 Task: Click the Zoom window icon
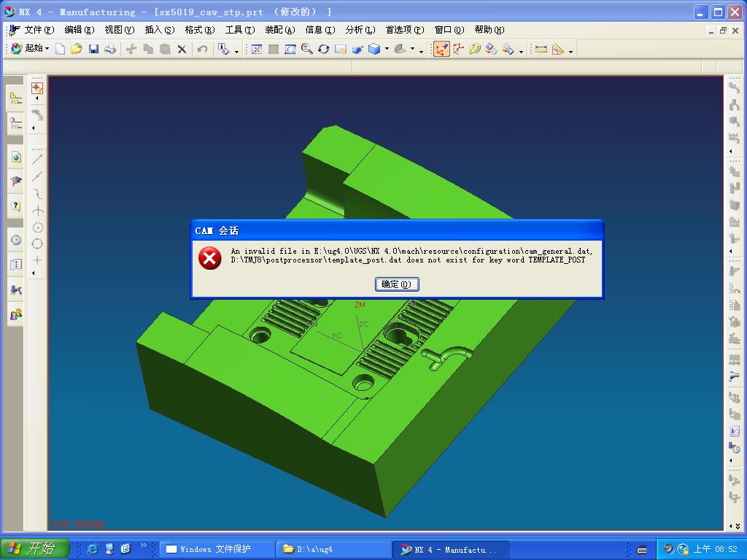tap(290, 49)
